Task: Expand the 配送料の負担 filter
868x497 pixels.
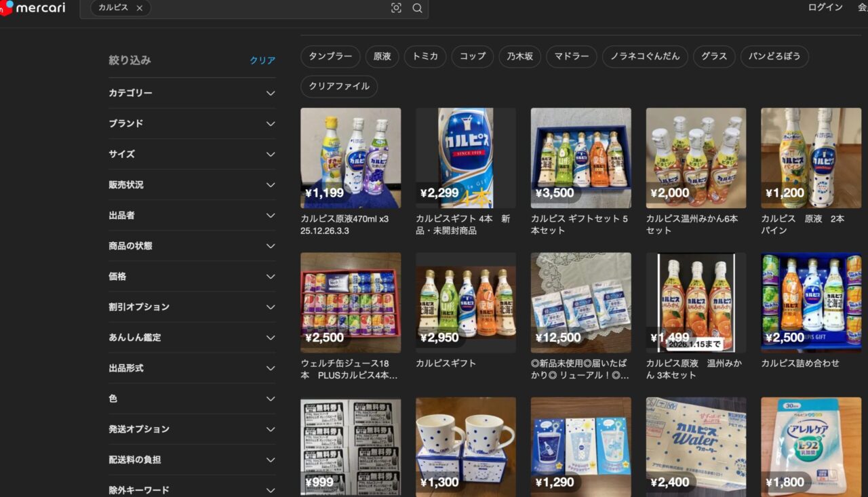Action: [192, 460]
